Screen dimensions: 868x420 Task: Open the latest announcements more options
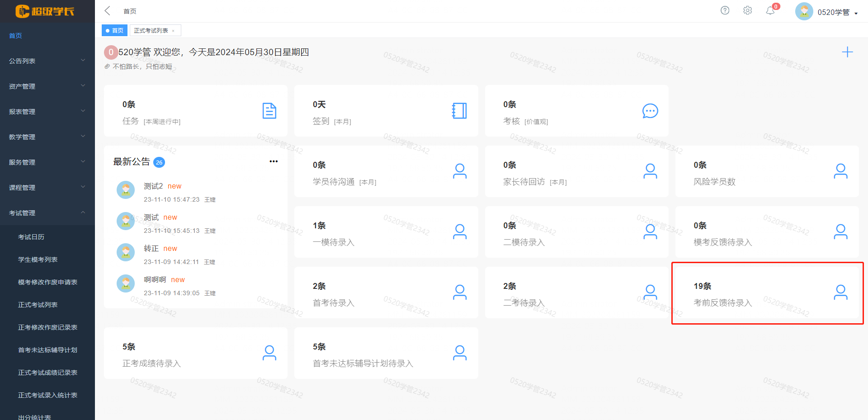(x=274, y=161)
